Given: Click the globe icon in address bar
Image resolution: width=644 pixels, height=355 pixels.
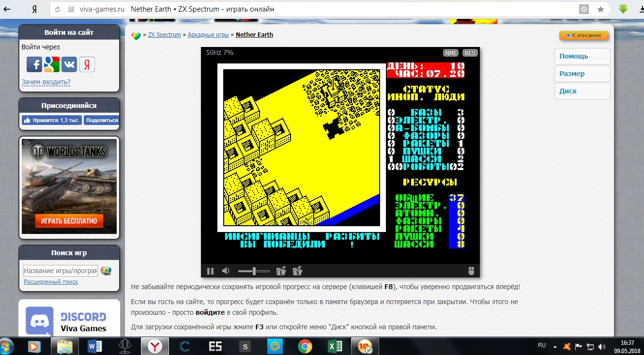Looking at the screenshot, I should (x=584, y=9).
